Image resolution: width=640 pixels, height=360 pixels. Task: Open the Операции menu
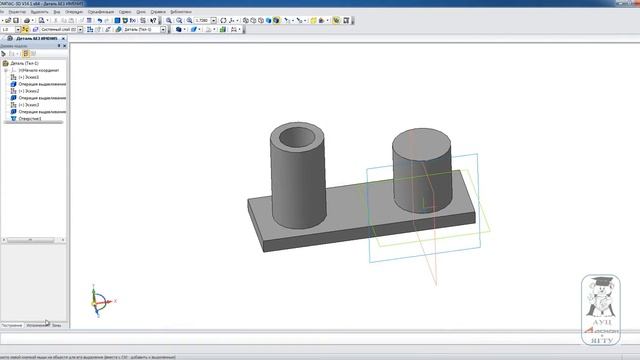pos(74,12)
